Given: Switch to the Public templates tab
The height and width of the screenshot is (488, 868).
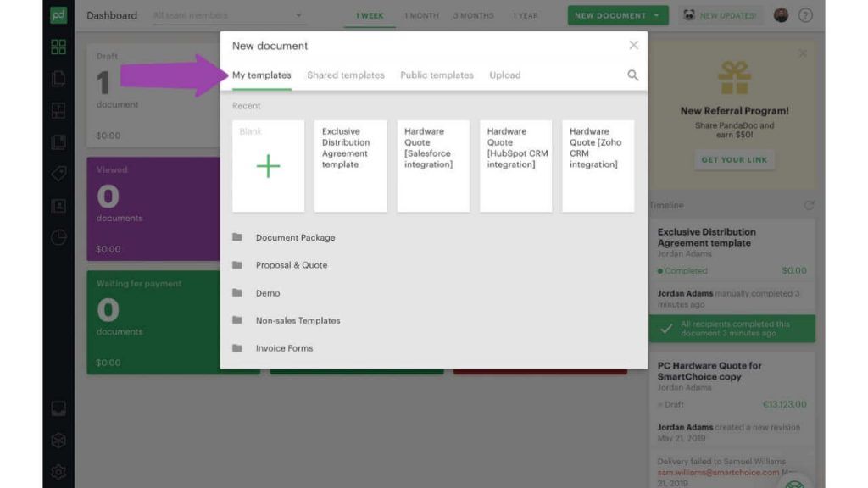Looking at the screenshot, I should click(x=437, y=75).
